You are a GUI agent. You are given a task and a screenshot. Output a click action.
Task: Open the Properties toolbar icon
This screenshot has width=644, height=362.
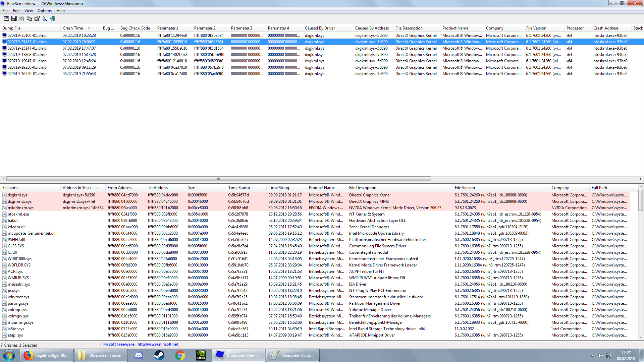37,18
